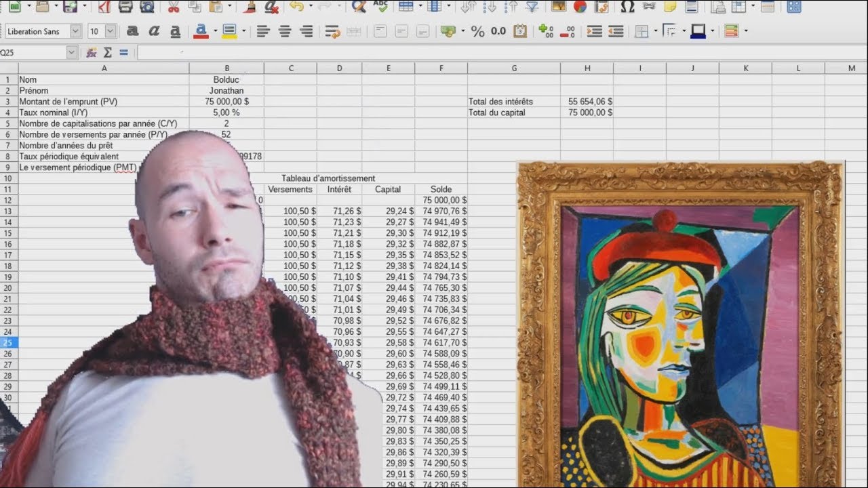
Task: Format selection as percent
Action: point(477,31)
